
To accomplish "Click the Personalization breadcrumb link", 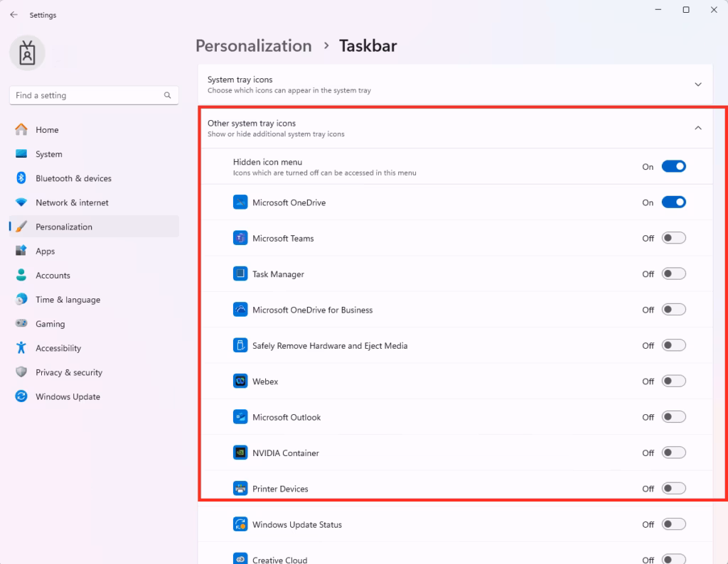I will click(x=254, y=46).
